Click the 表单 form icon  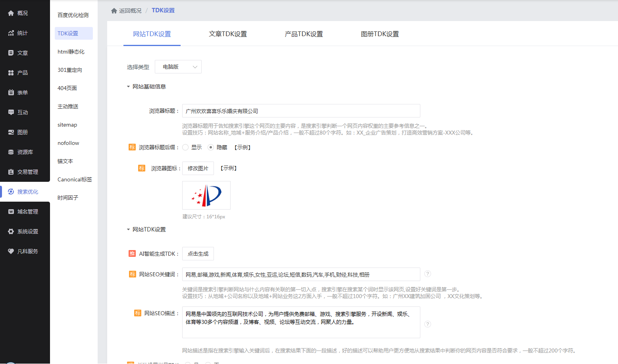coord(11,92)
